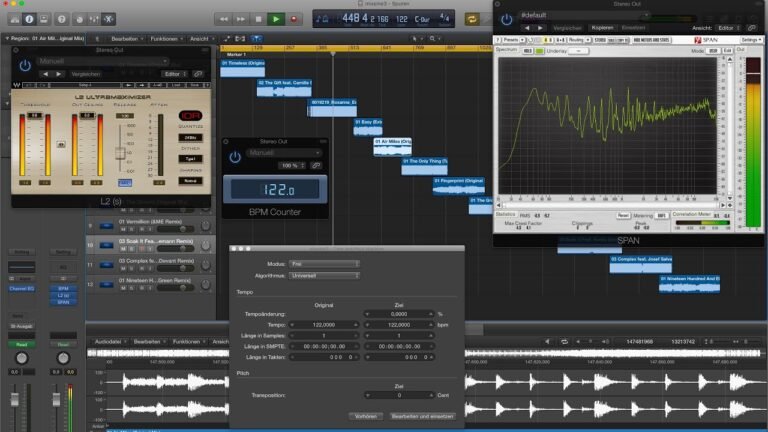
Task: Click the Tempo Ziel input field
Action: (399, 325)
